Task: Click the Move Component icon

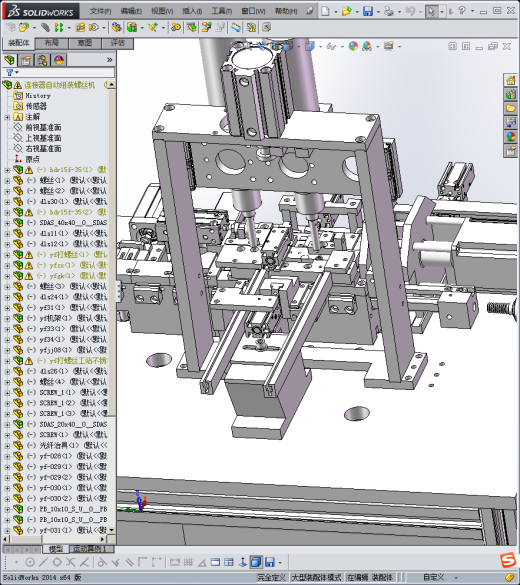Action: [94, 27]
